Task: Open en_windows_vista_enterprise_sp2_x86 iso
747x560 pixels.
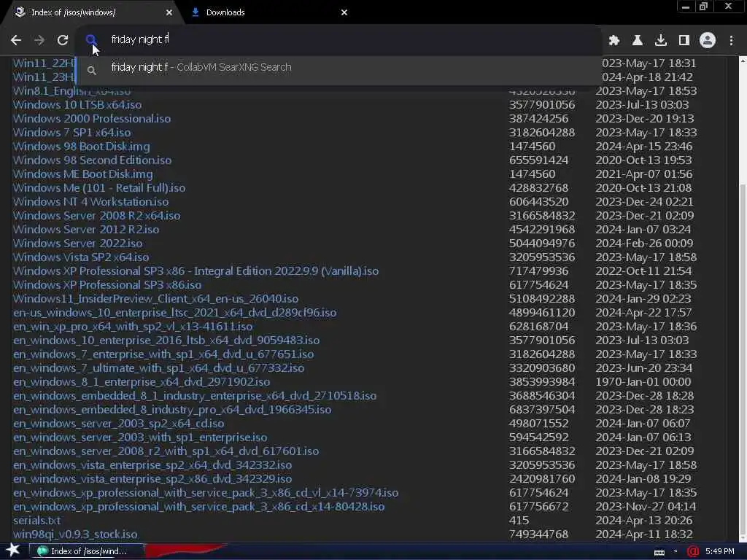Action: [152, 478]
